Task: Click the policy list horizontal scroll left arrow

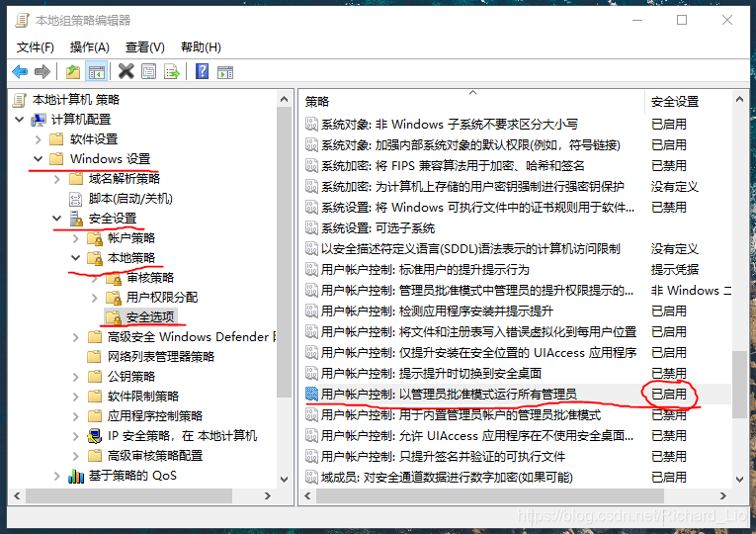Action: point(308,495)
